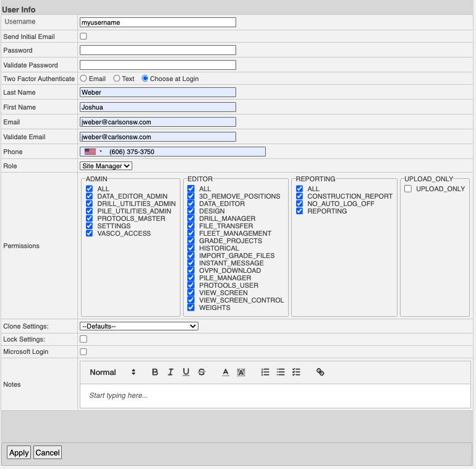Viewport: 476px width, 469px height.
Task: Enable the Lock Settings checkbox
Action: click(83, 339)
